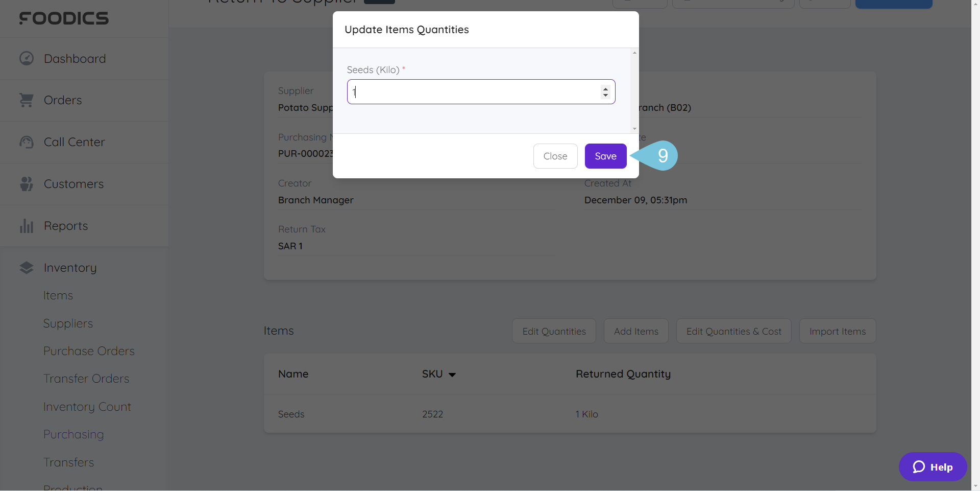Open Import Items
980x491 pixels.
(x=837, y=331)
